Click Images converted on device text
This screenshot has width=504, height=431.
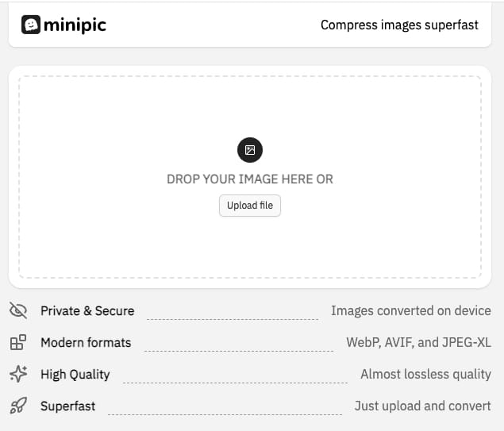point(411,311)
